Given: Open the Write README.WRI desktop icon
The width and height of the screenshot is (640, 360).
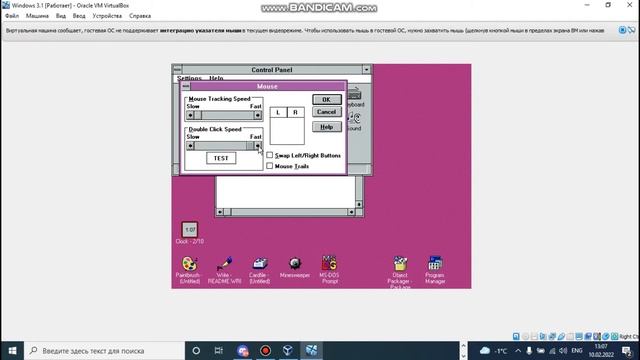Looking at the screenshot, I should (224, 264).
